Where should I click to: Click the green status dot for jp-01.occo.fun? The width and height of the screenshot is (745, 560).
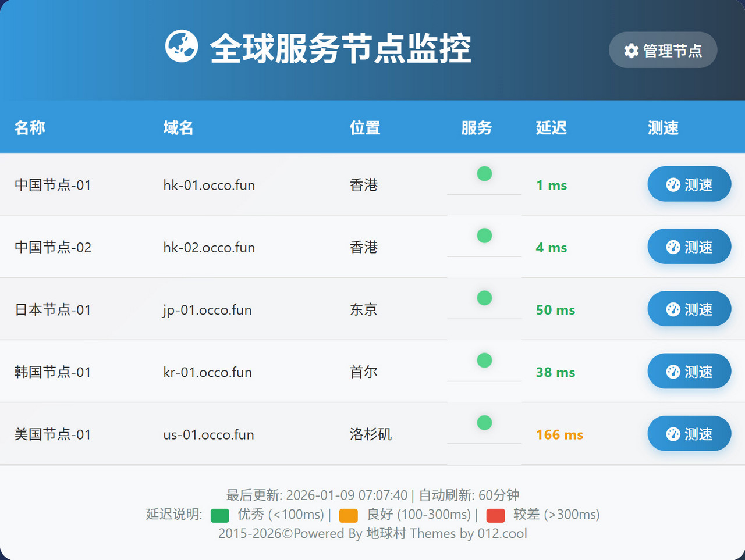tap(484, 298)
